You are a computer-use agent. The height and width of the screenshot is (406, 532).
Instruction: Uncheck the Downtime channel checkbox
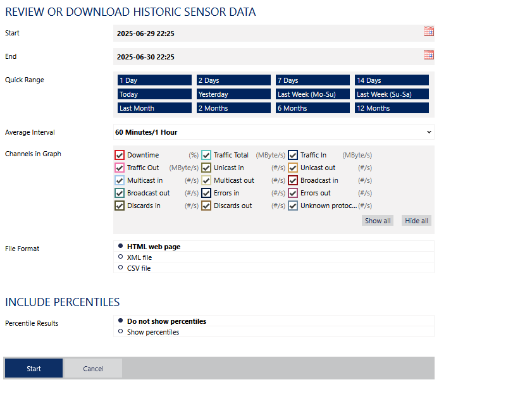pyautogui.click(x=120, y=155)
